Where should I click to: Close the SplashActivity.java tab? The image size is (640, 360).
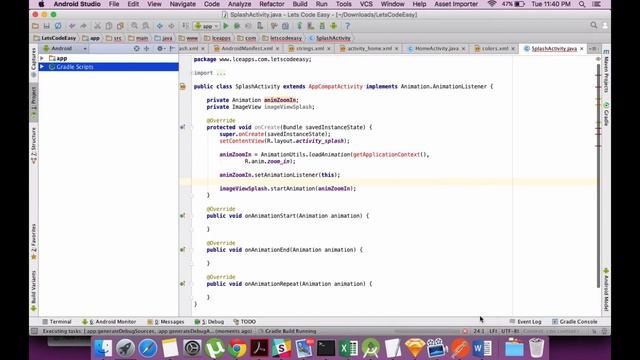coord(582,49)
